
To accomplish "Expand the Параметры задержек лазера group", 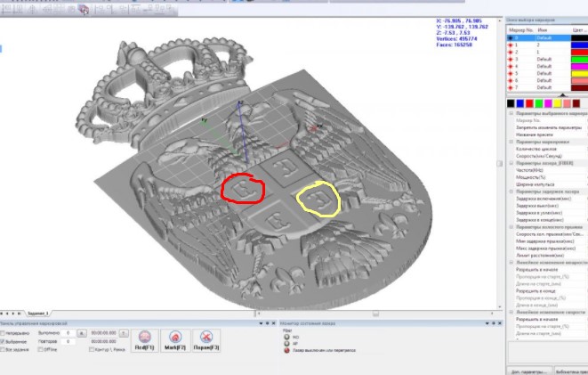I will (511, 191).
